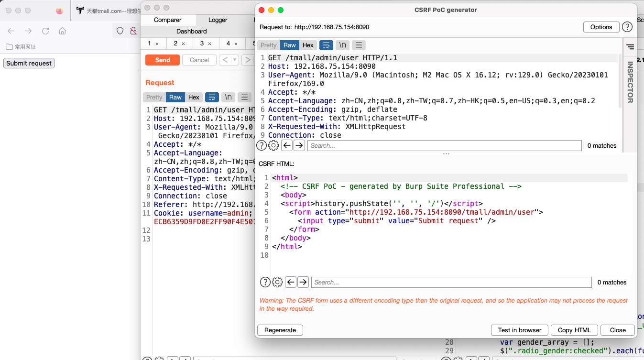Click the Firefox icon tab
This screenshot has height=360, width=644.
point(59,11)
